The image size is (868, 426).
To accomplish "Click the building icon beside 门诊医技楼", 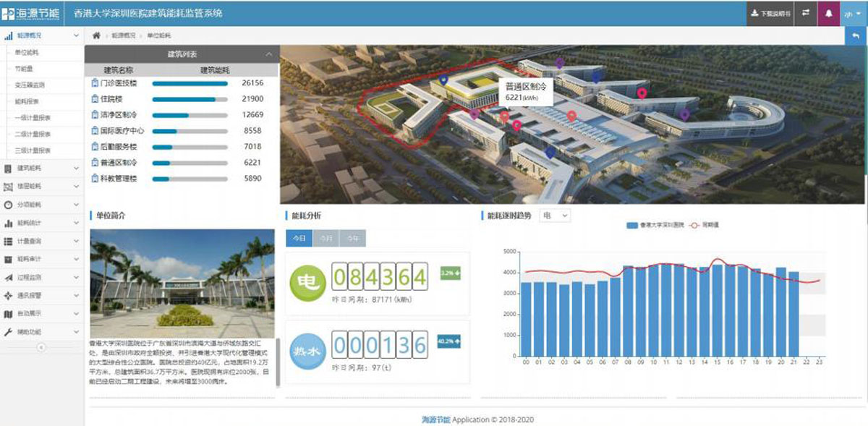I will [95, 82].
